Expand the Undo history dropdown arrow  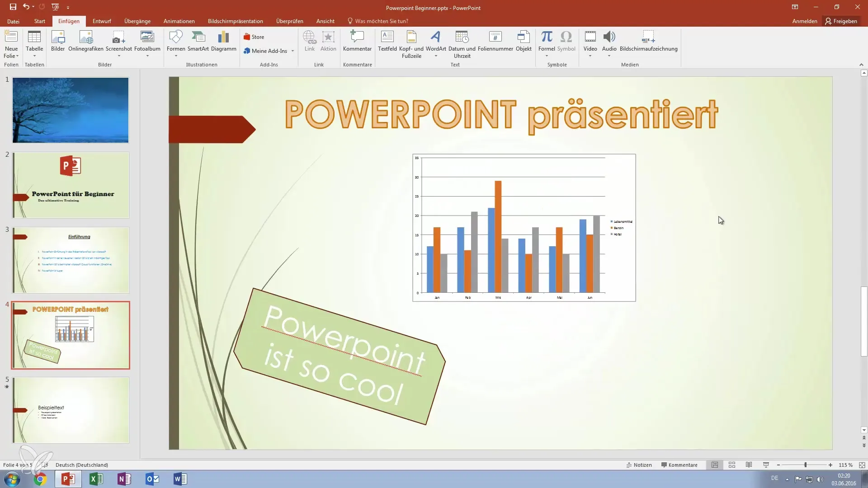pyautogui.click(x=33, y=7)
